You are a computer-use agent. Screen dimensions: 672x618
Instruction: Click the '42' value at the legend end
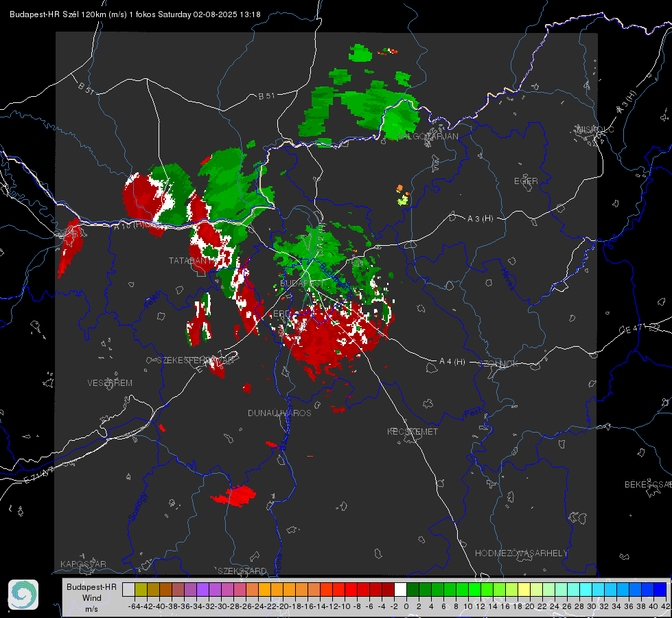click(666, 606)
